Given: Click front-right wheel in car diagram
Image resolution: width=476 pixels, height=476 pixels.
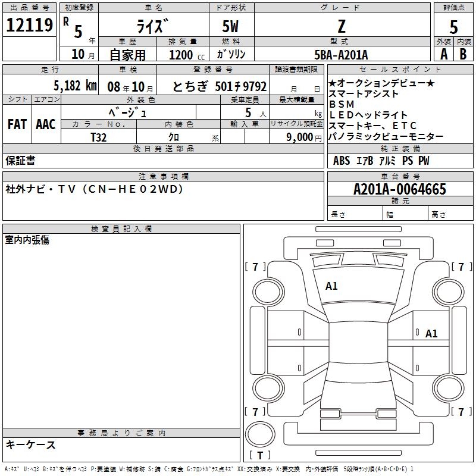Looking at the screenshot, I should [x=449, y=293].
